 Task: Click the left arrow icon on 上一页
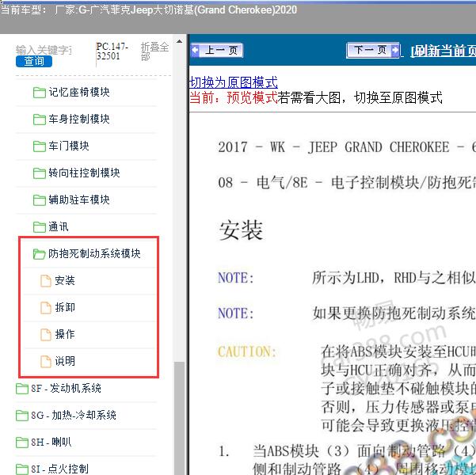195,50
